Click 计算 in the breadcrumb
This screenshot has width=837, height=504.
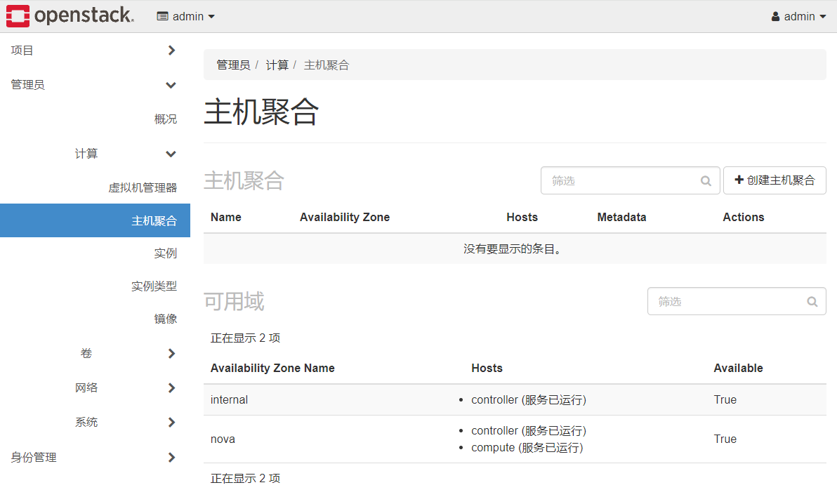click(x=277, y=65)
